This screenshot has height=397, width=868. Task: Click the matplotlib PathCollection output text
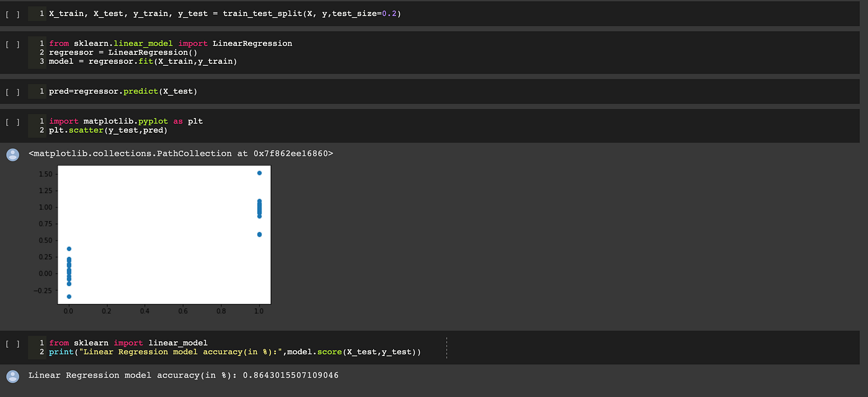tap(181, 153)
